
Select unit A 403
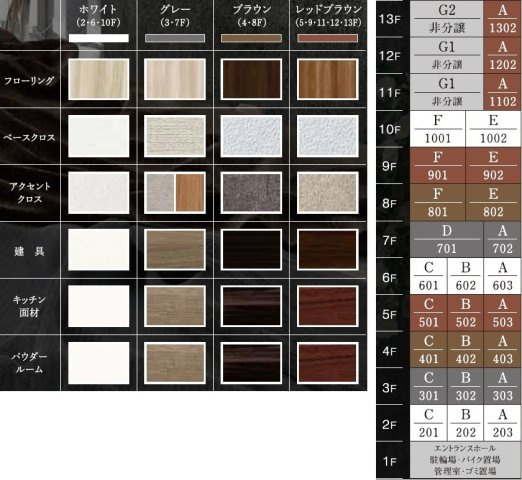coord(502,350)
